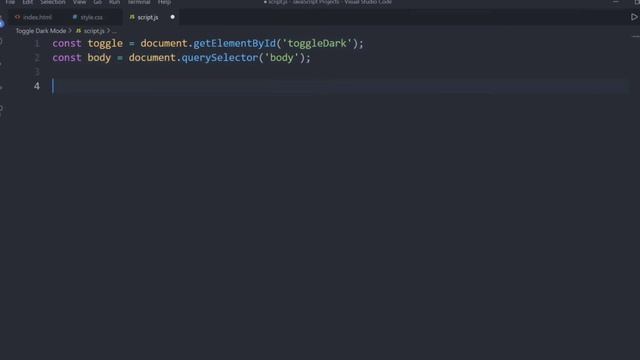The image size is (640, 360).
Task: Click line number 1 in the gutter
Action: (37, 43)
